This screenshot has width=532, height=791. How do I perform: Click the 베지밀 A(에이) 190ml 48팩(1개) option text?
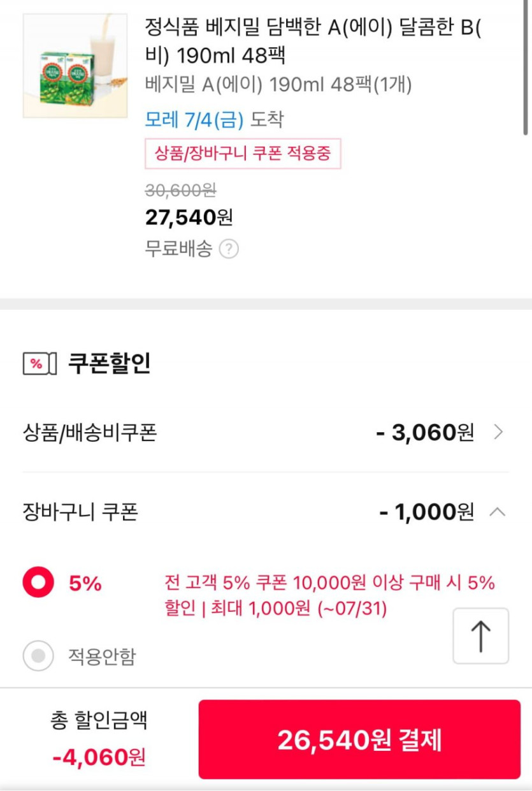point(278,85)
